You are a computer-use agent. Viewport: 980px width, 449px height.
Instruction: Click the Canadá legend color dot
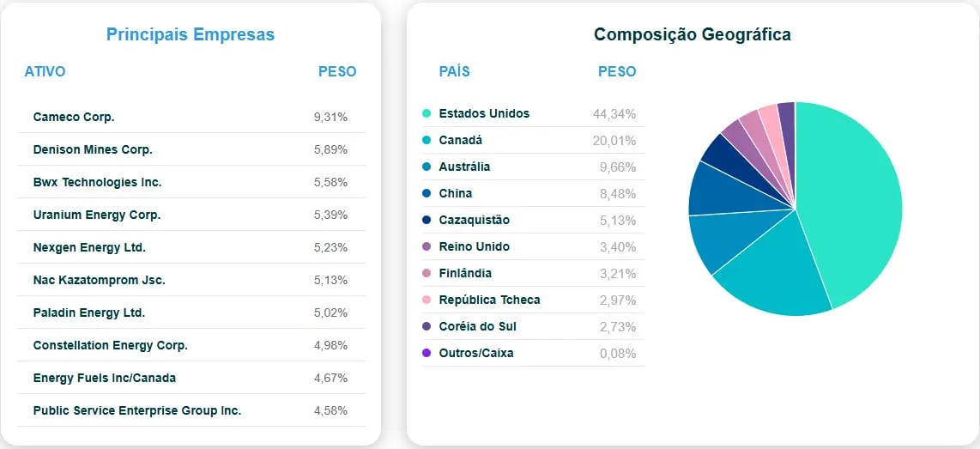[x=426, y=140]
